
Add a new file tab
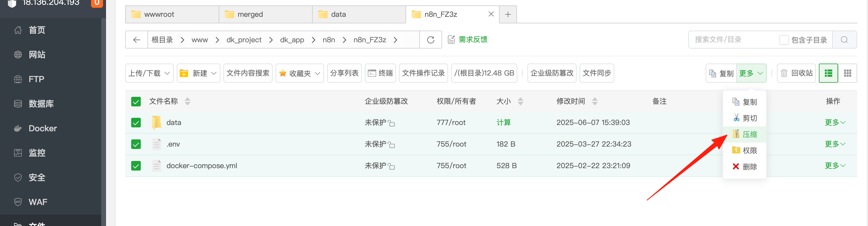click(x=508, y=14)
